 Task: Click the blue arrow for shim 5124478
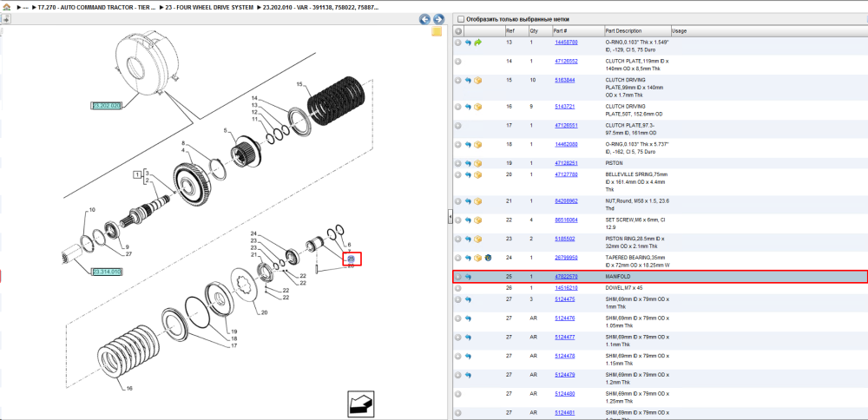(x=468, y=356)
